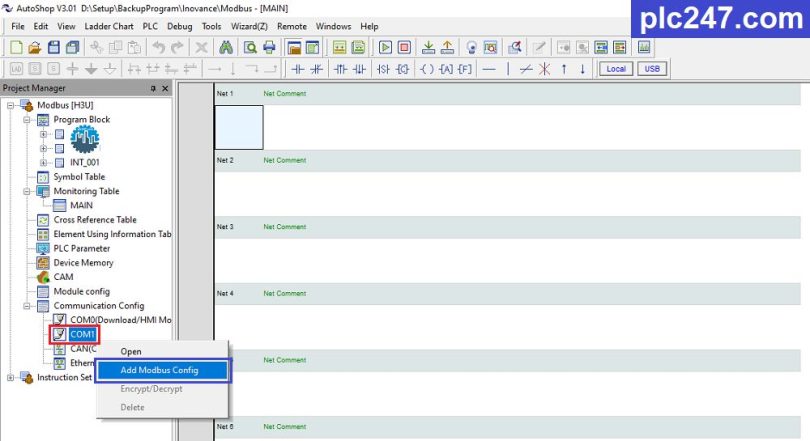Select the Device Memory item
This screenshot has height=441, width=810.
(x=83, y=263)
